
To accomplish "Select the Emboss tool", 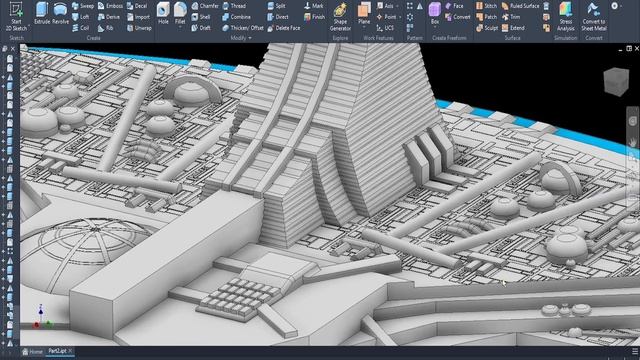I will (110, 6).
